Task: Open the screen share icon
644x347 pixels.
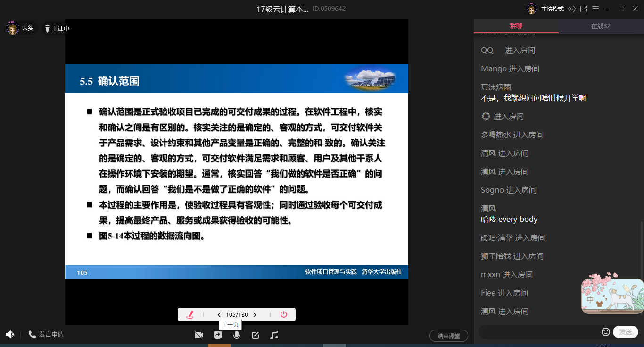Action: click(x=218, y=335)
